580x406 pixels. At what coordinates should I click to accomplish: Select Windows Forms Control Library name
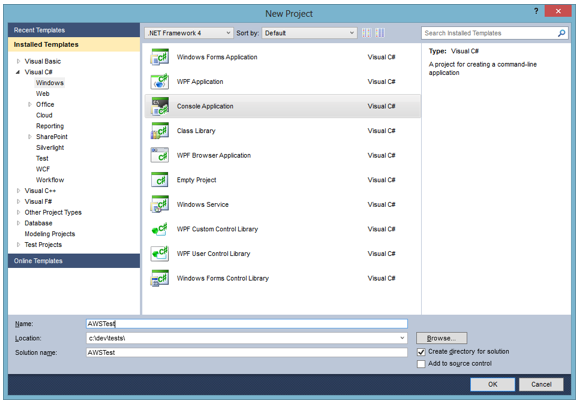[223, 278]
